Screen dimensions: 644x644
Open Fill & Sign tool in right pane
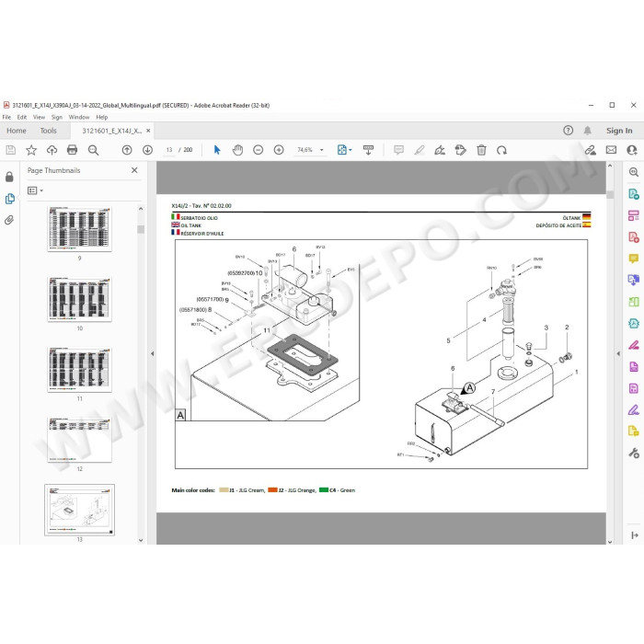[x=634, y=409]
